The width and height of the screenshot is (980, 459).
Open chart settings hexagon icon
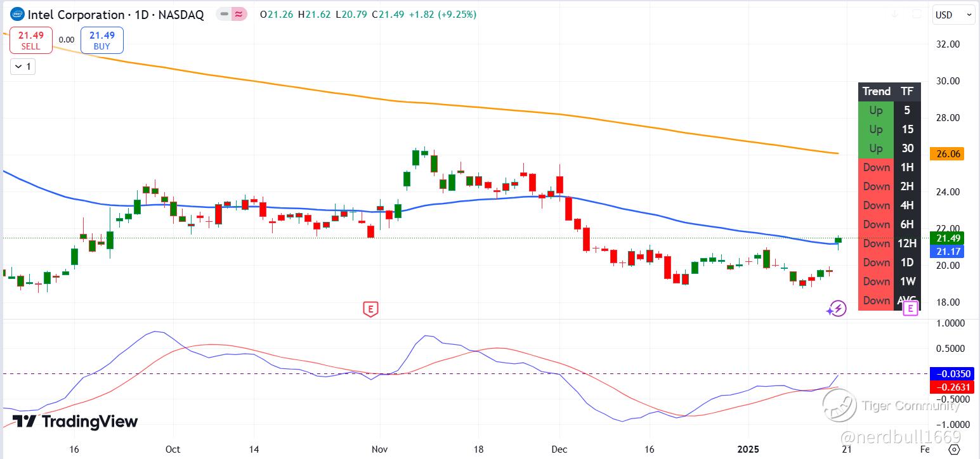click(953, 449)
